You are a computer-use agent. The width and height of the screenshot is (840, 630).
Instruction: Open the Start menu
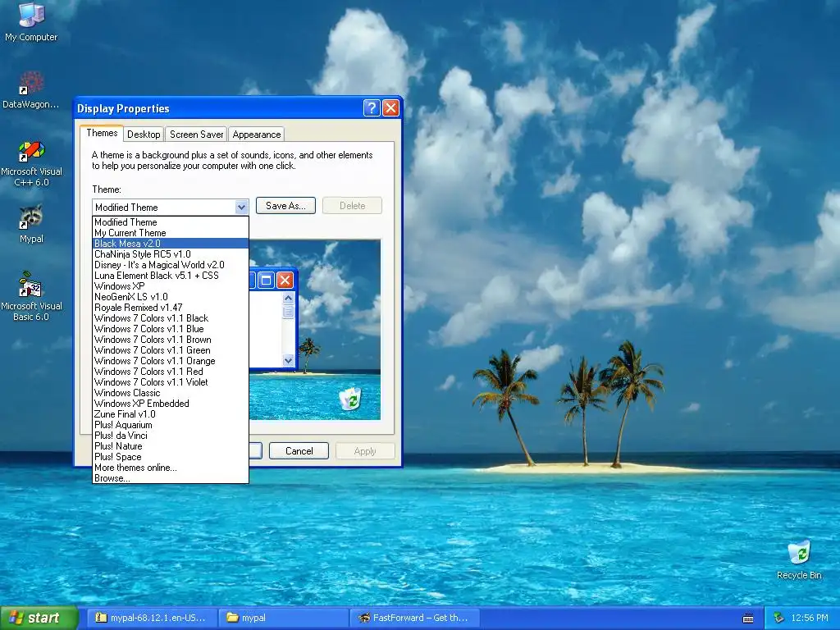pyautogui.click(x=39, y=618)
